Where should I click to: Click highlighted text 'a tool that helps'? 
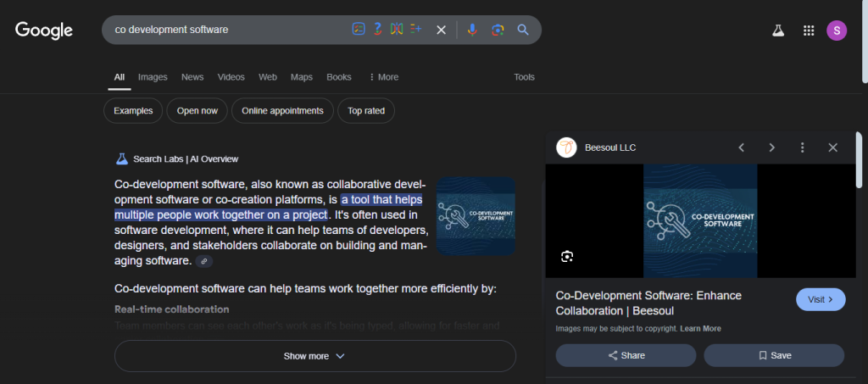381,199
